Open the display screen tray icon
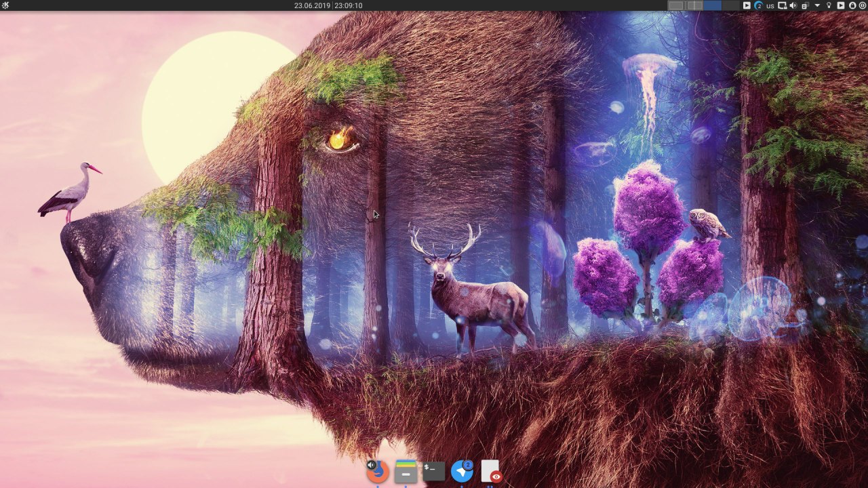 [782, 5]
